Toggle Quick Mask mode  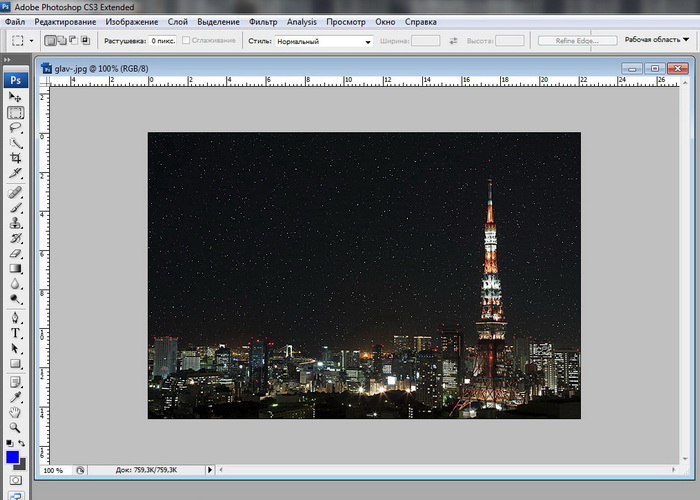pos(15,480)
